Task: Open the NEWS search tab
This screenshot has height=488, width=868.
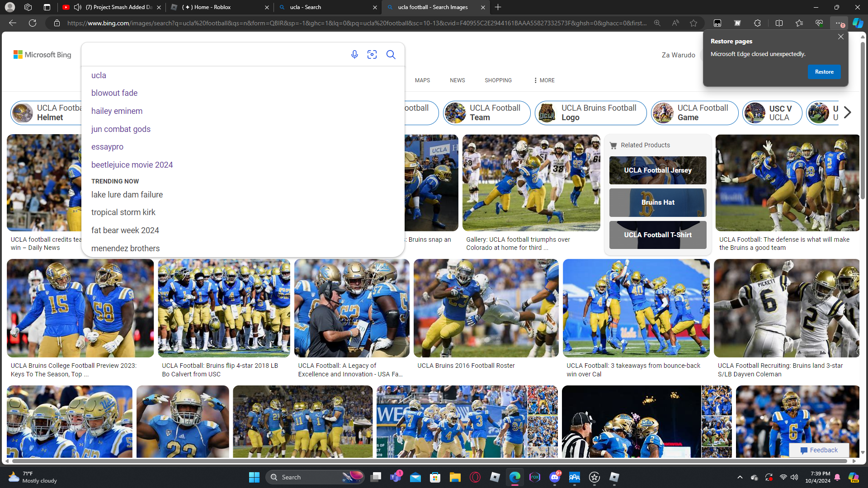Action: pyautogui.click(x=457, y=80)
